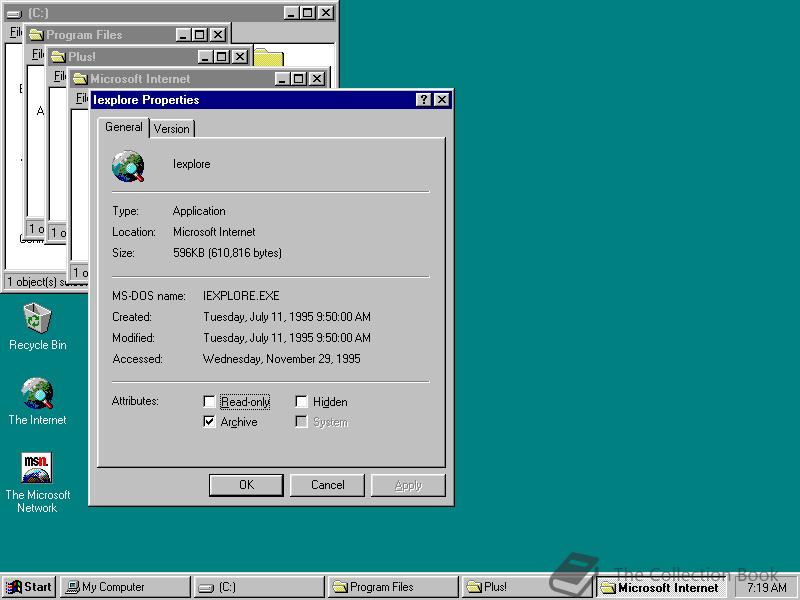Image resolution: width=800 pixels, height=600 pixels.
Task: Enable the Hidden attribute checkbox
Action: pyautogui.click(x=302, y=402)
